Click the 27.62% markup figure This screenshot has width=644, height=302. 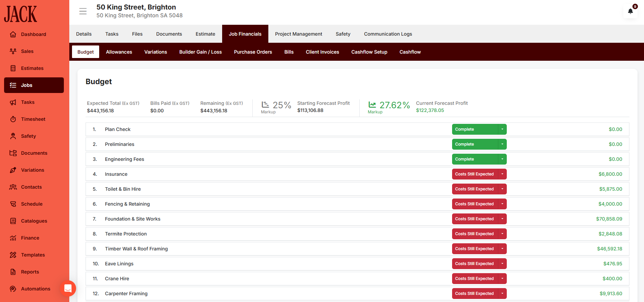pos(395,105)
